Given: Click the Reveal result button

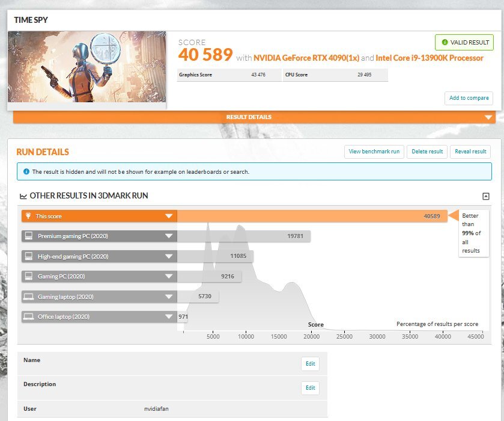Looking at the screenshot, I should pos(470,152).
